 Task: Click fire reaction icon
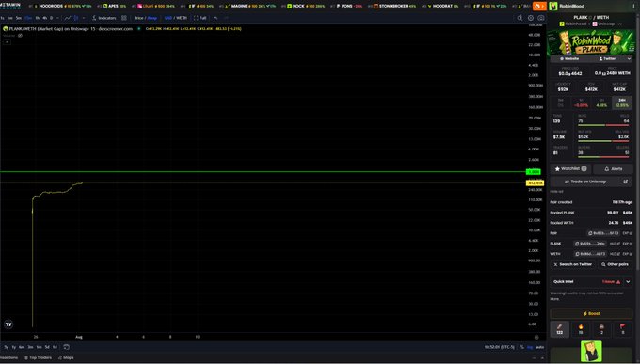coord(581,329)
